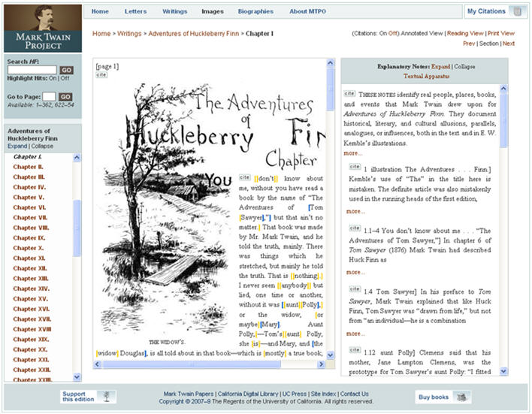
Task: Open the Site Index footer link
Action: coord(323,394)
